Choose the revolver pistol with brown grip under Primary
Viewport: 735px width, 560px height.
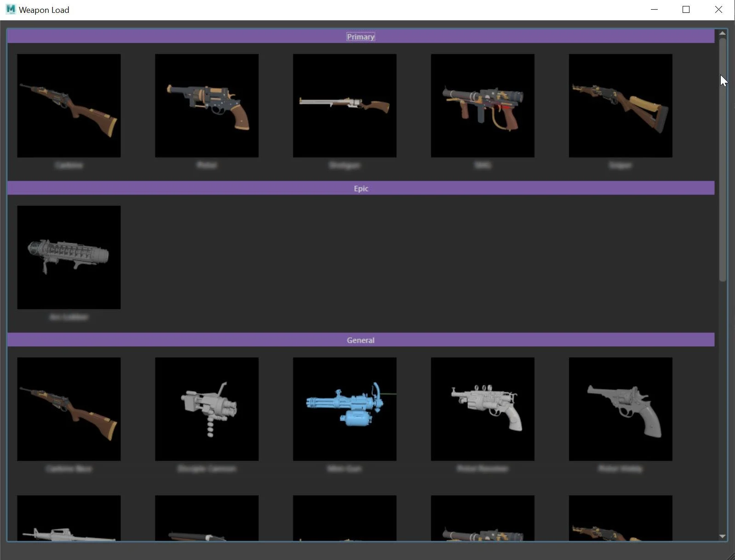pos(207,106)
